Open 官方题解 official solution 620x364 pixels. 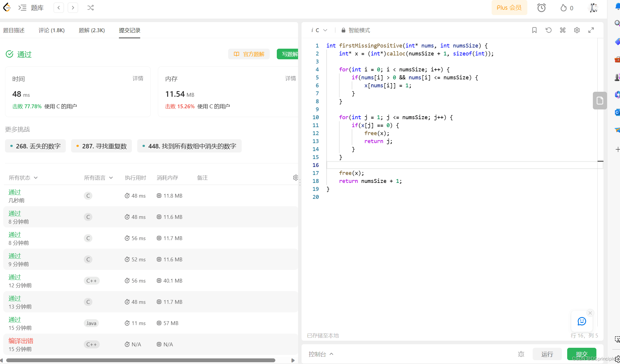click(x=249, y=54)
